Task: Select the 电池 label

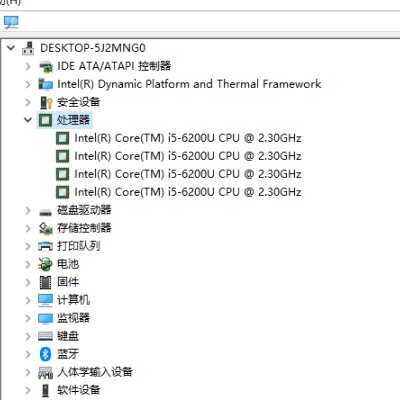Action: point(68,264)
